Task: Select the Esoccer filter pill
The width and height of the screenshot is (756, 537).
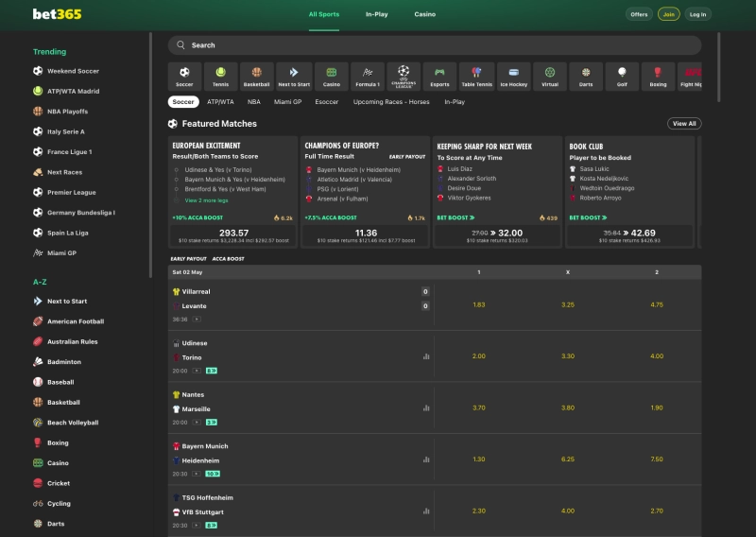Action: tap(327, 102)
